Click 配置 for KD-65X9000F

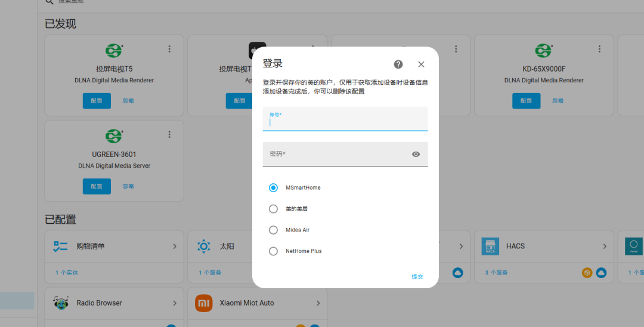(x=526, y=101)
